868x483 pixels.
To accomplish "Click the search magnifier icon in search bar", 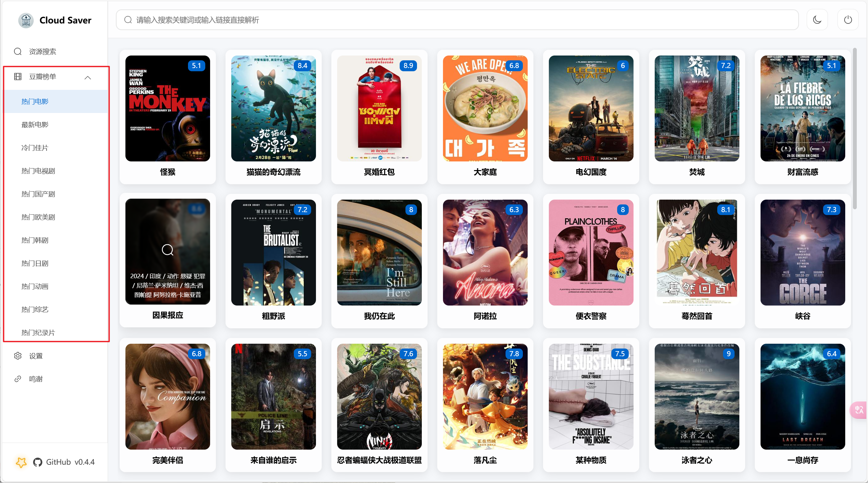I will pos(128,20).
